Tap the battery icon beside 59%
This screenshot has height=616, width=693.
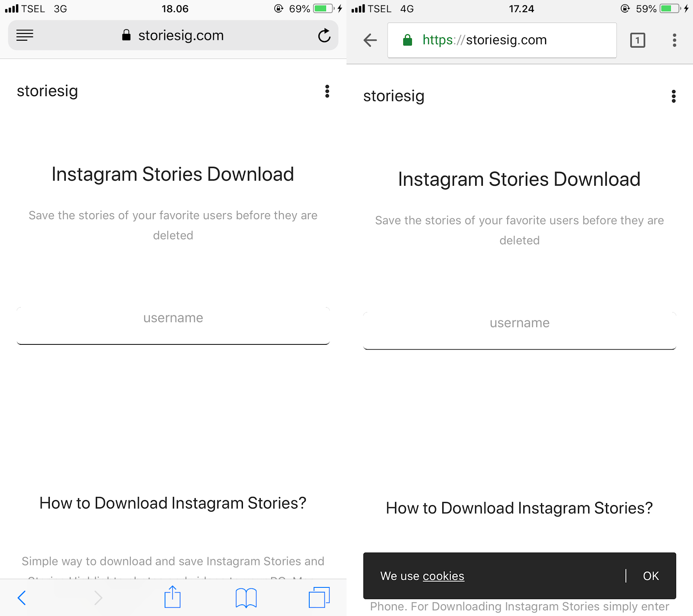click(x=670, y=9)
